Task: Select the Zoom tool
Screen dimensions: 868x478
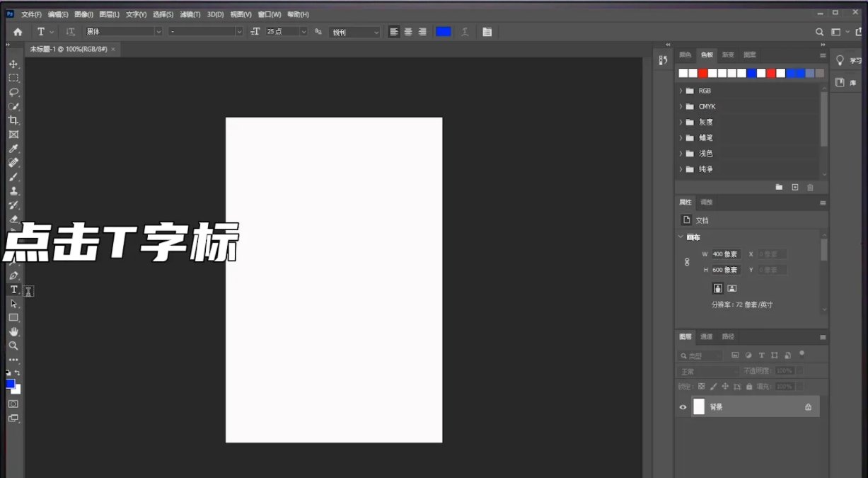Action: [13, 346]
